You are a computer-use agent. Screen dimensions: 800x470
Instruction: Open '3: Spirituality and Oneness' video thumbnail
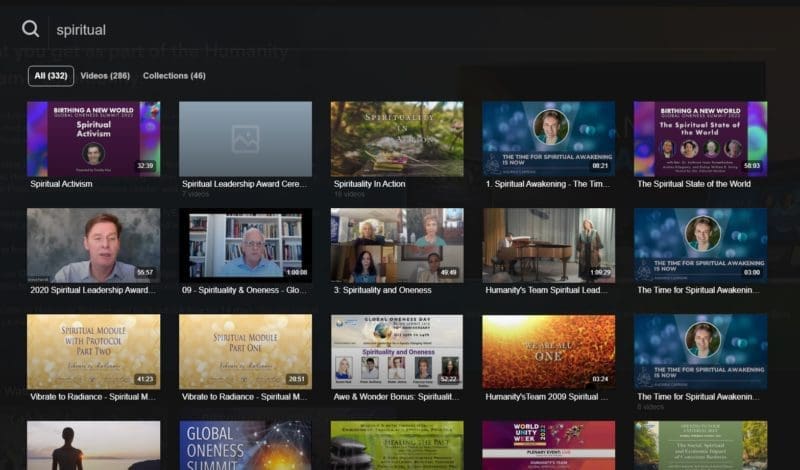pyautogui.click(x=397, y=245)
